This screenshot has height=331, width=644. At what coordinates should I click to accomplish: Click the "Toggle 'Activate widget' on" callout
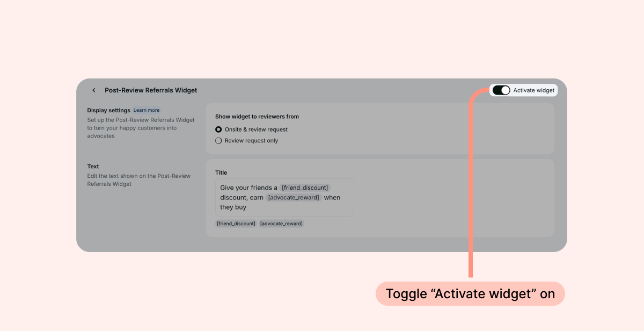tap(470, 294)
